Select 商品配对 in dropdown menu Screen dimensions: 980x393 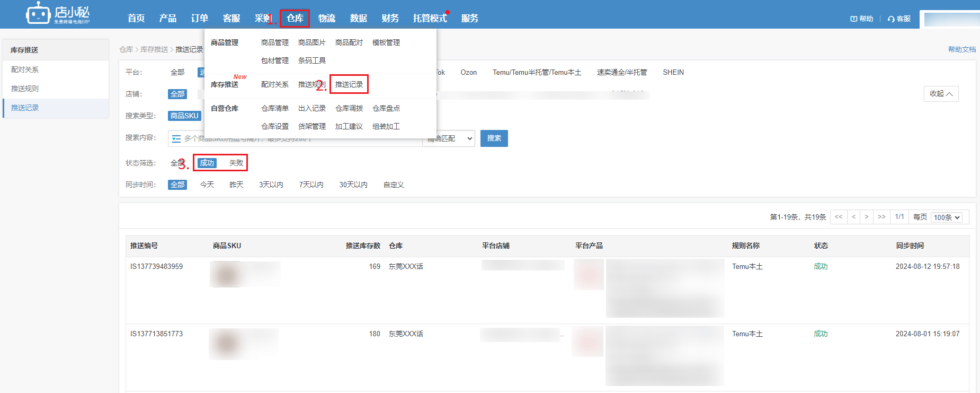click(x=349, y=42)
